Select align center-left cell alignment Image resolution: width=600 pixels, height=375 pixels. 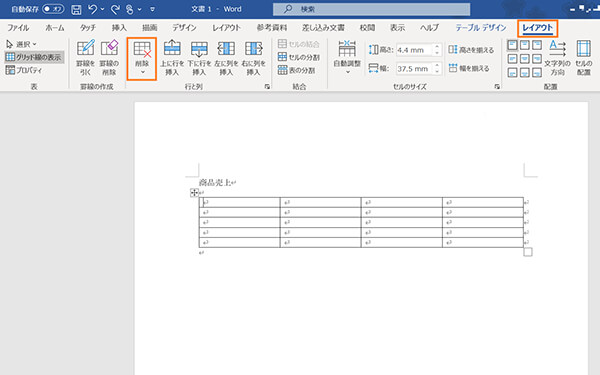[x=512, y=59]
